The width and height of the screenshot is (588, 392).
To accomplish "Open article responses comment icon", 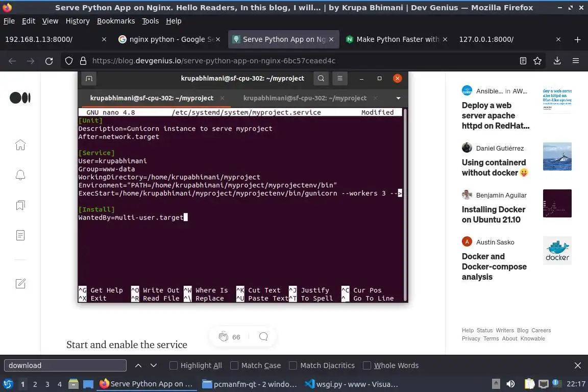I will pyautogui.click(x=263, y=336).
